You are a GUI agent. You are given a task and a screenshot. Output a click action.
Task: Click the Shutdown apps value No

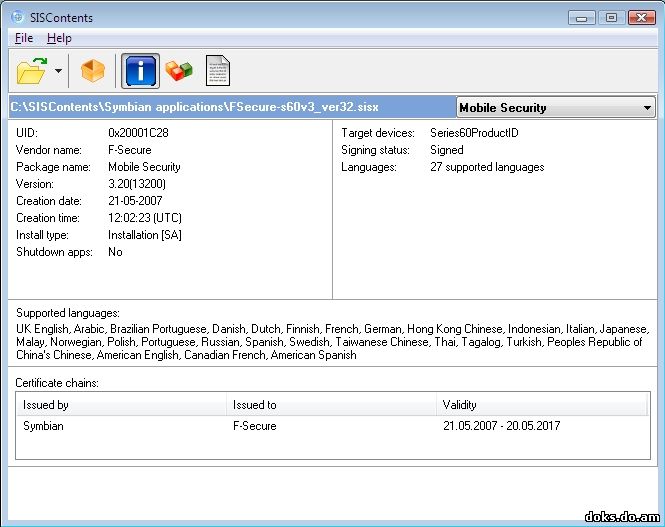(115, 252)
